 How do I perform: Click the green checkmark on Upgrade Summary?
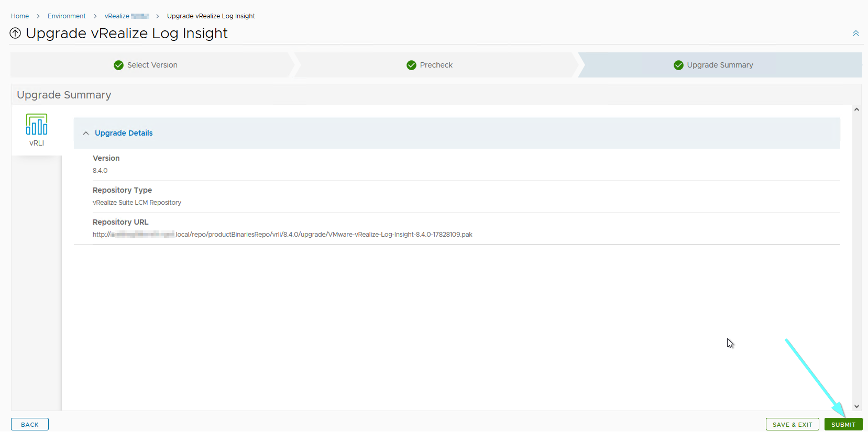click(678, 65)
